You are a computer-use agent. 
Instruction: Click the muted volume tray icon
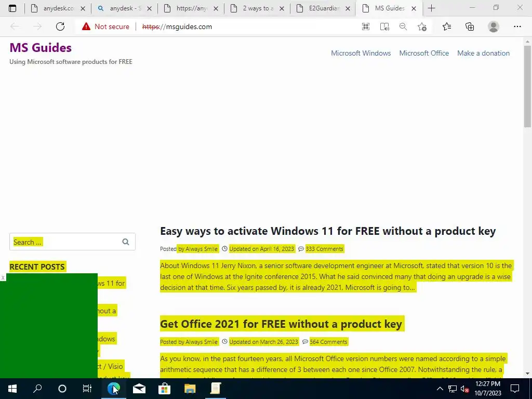click(x=465, y=389)
